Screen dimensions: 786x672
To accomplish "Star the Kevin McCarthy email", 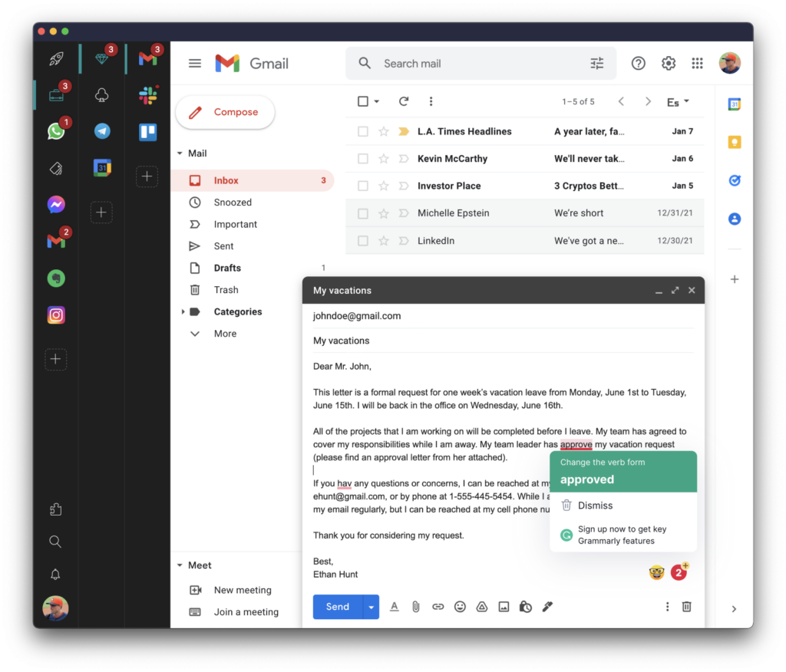I will point(384,159).
